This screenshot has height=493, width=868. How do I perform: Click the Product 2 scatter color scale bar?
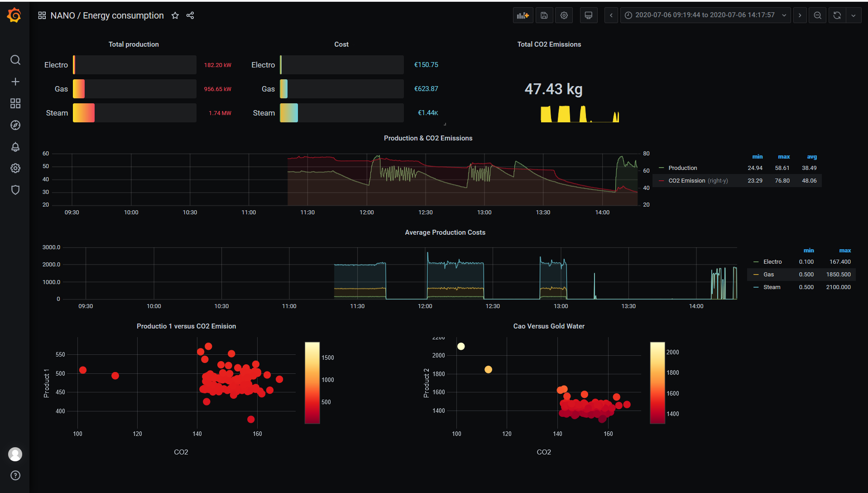coord(657,383)
